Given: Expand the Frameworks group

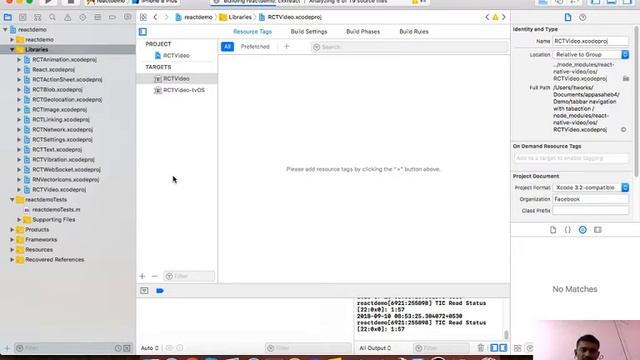Looking at the screenshot, I should 12,240.
